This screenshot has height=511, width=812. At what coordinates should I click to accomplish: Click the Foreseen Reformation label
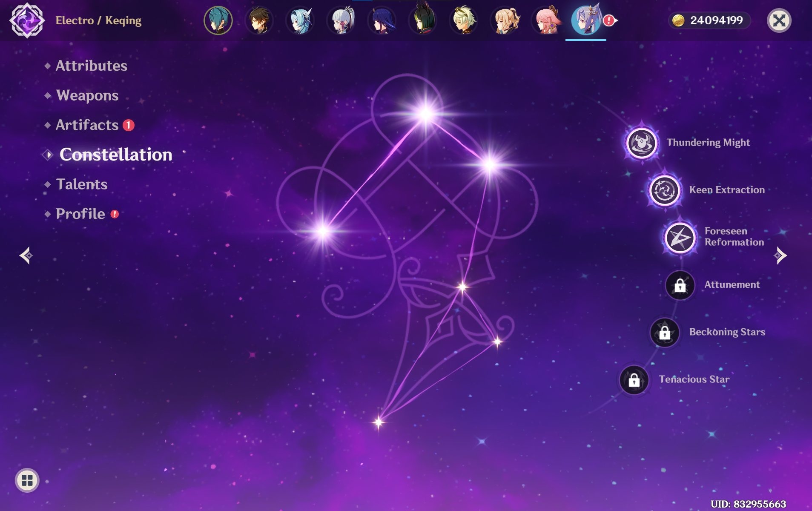(x=734, y=237)
